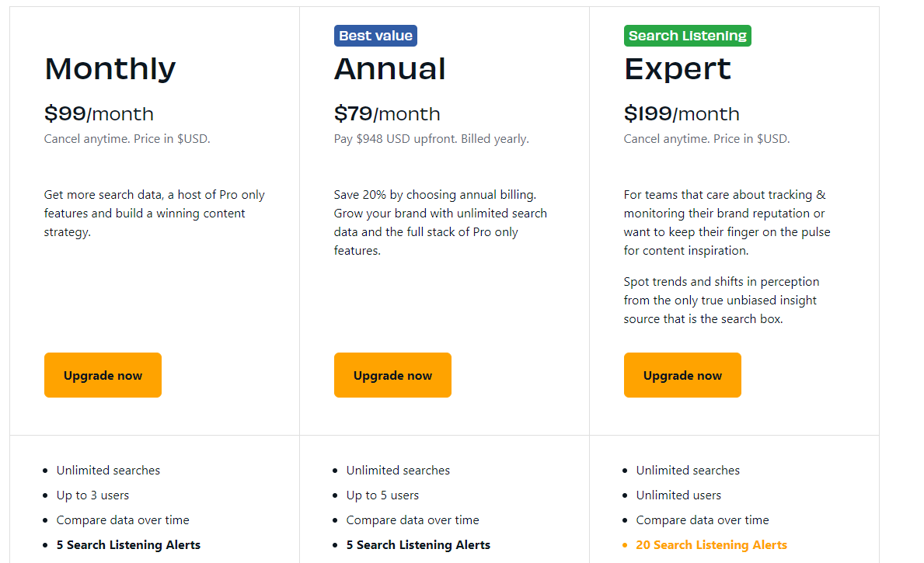Click 5 Search Listening Alerts in Annual
Viewport: 924px width, 563px height.
coord(418,545)
